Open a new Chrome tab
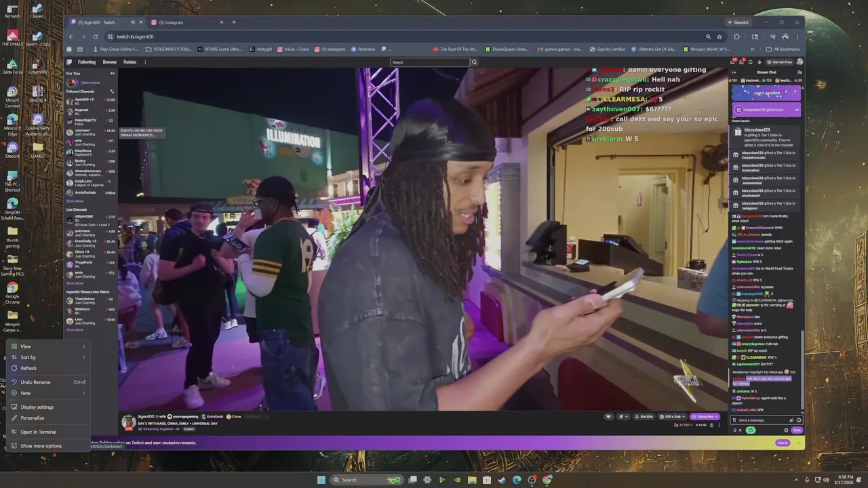 coord(234,22)
